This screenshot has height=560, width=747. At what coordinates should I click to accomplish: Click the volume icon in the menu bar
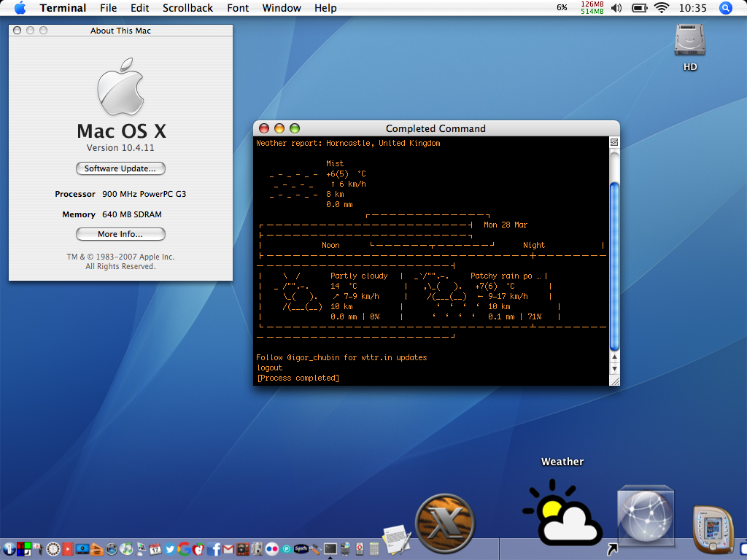pos(616,8)
